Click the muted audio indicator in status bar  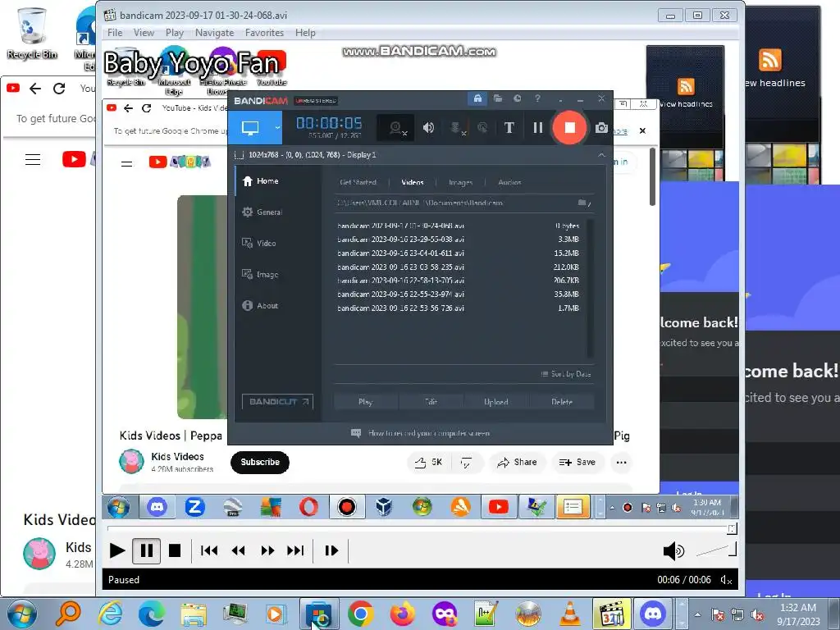(727, 580)
